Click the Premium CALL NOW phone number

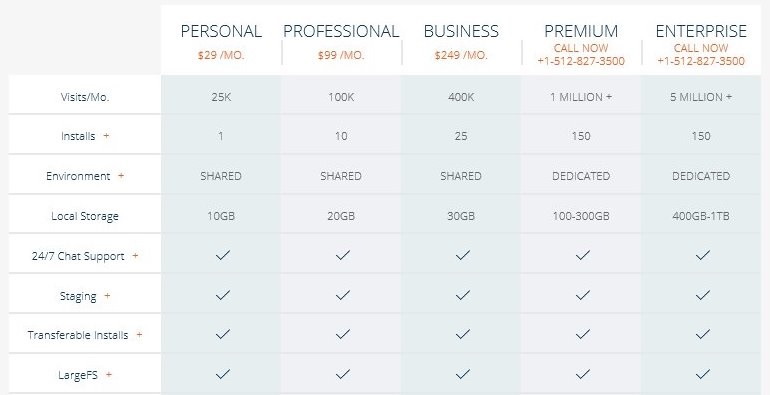pos(581,61)
